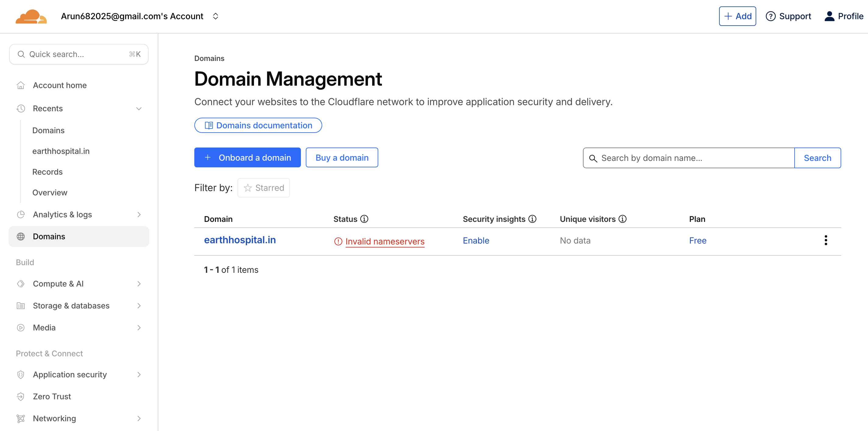This screenshot has height=431, width=868.
Task: Click the Cloudflare logo icon
Action: [x=31, y=16]
